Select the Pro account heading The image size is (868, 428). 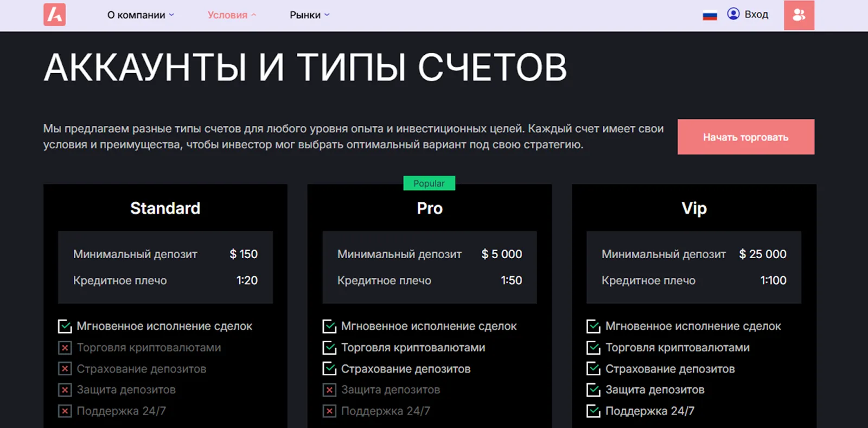[x=430, y=208]
